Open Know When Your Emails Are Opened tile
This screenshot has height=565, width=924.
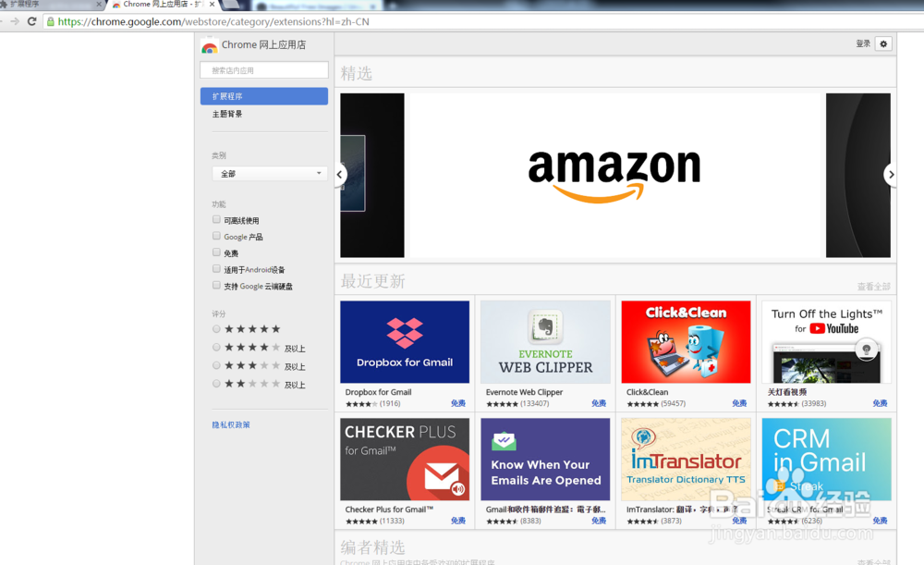point(545,460)
